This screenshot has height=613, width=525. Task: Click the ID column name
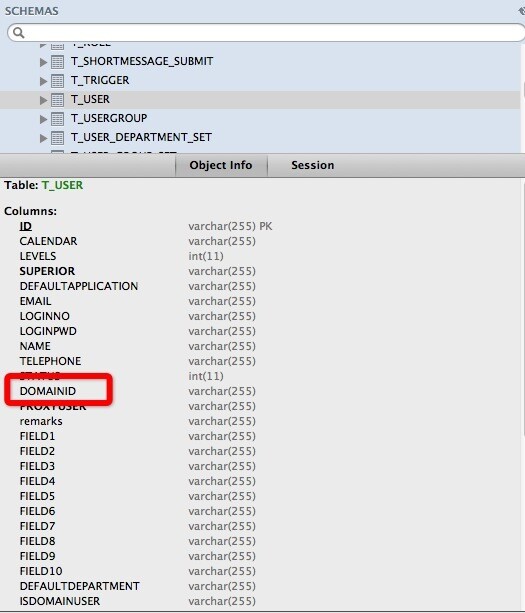tap(26, 226)
